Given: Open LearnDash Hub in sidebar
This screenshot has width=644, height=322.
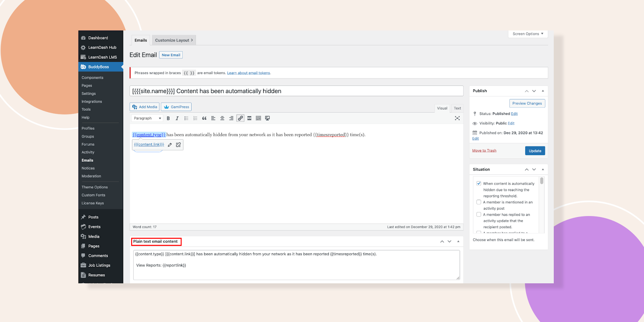Looking at the screenshot, I should pos(101,47).
